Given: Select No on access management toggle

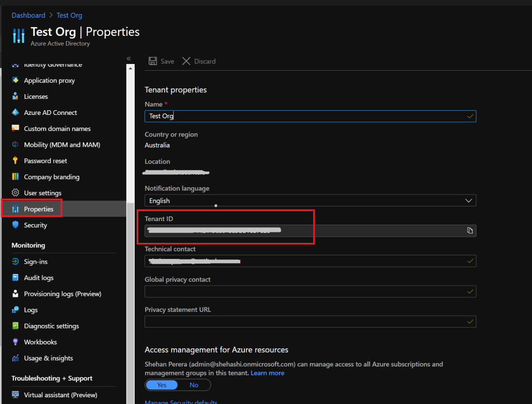Looking at the screenshot, I should 194,385.
